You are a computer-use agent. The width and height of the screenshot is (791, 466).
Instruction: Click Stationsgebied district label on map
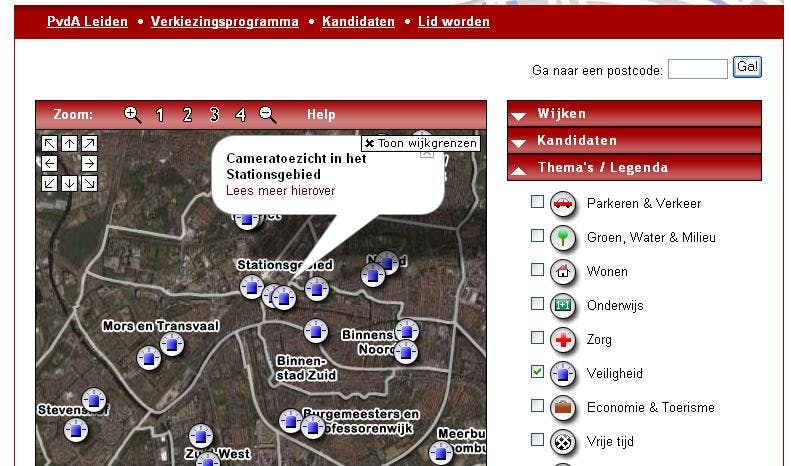click(x=285, y=265)
